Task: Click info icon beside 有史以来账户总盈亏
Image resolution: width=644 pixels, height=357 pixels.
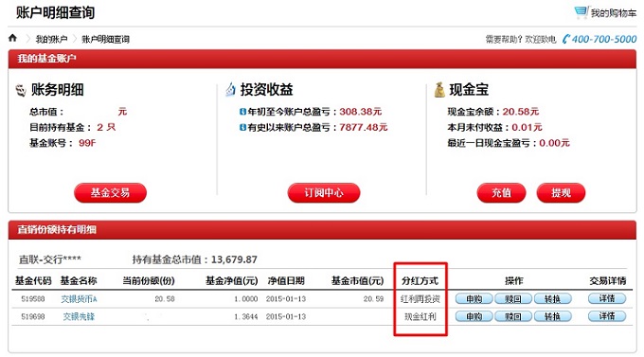Action: click(x=242, y=127)
